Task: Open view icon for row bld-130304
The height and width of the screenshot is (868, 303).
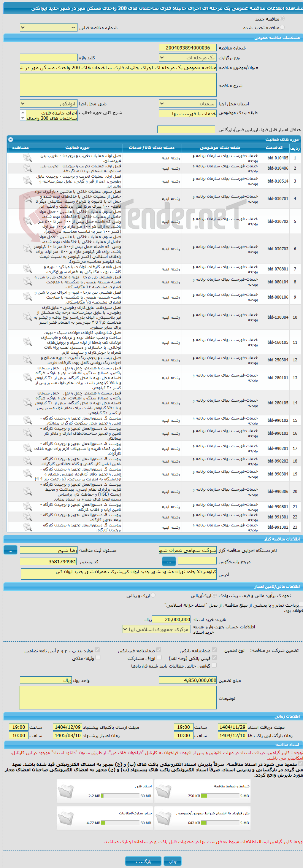Action: coord(27,317)
